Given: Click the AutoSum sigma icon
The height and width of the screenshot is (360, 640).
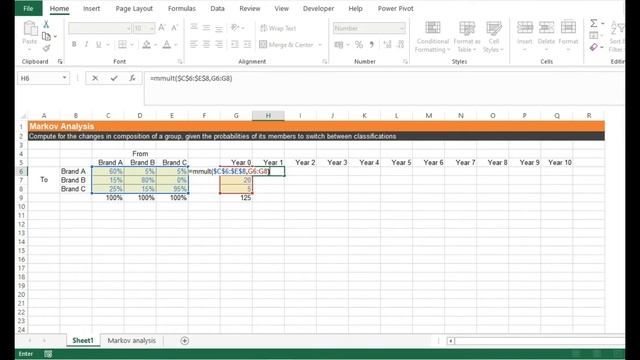Looking at the screenshot, I should click(594, 23).
